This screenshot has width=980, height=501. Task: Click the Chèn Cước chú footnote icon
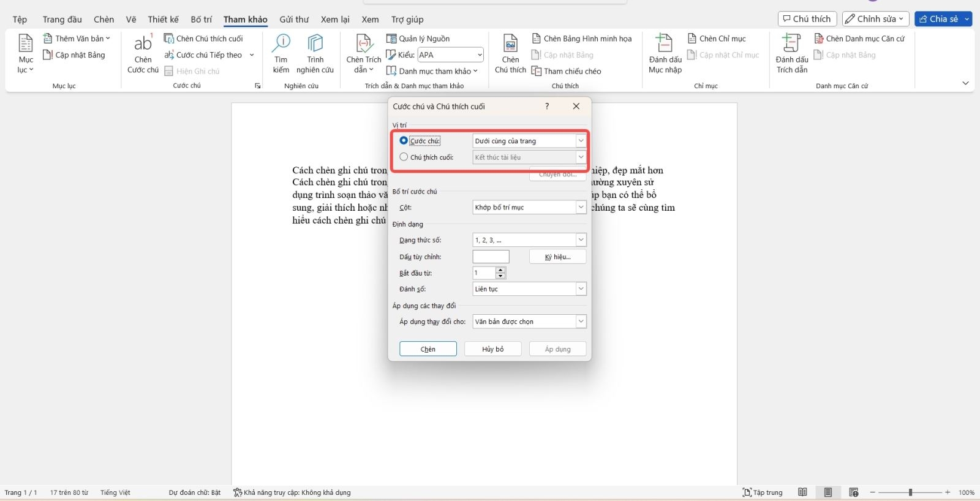[143, 54]
